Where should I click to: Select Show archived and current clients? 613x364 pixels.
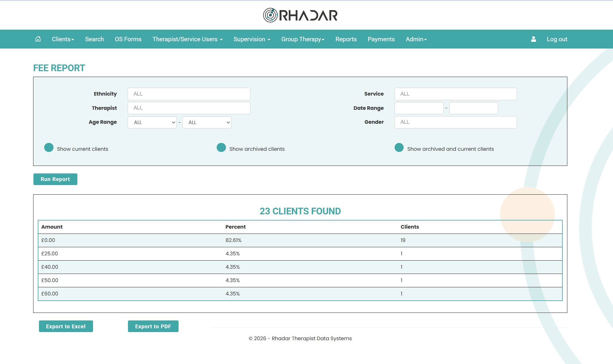tap(399, 148)
